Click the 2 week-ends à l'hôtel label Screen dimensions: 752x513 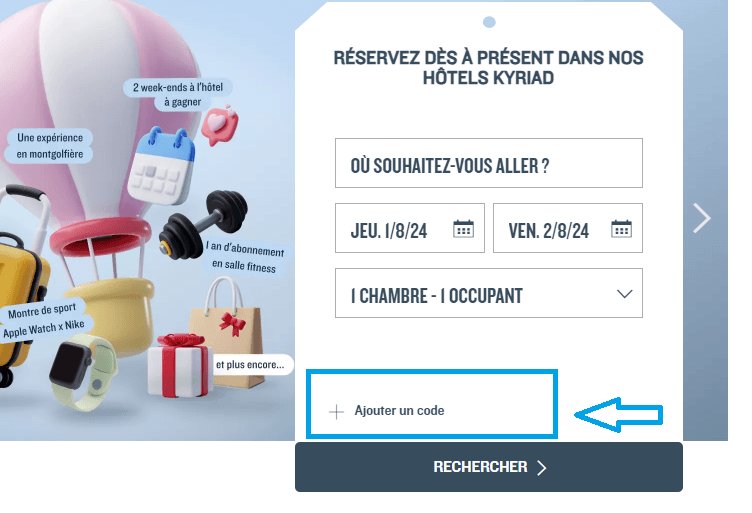tap(178, 94)
